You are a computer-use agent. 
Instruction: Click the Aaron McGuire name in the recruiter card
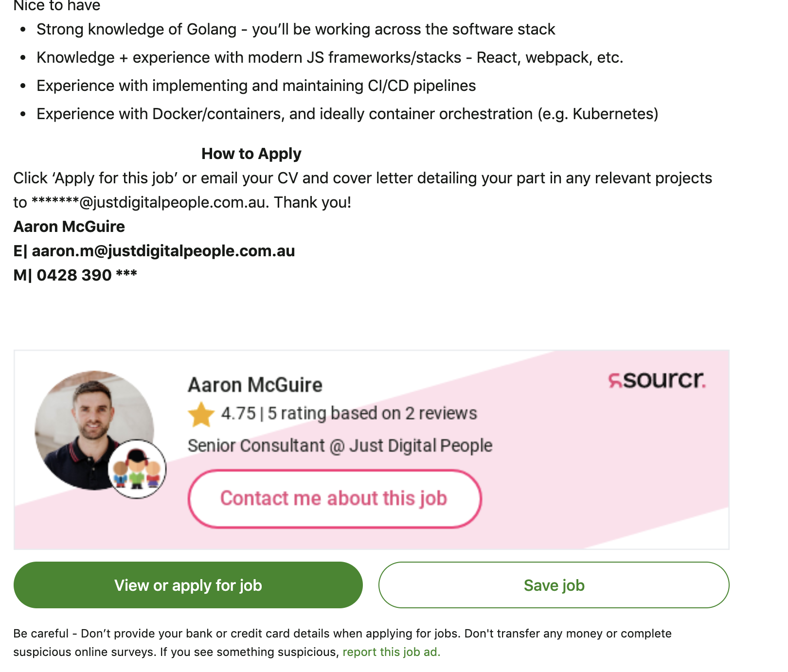coord(255,385)
